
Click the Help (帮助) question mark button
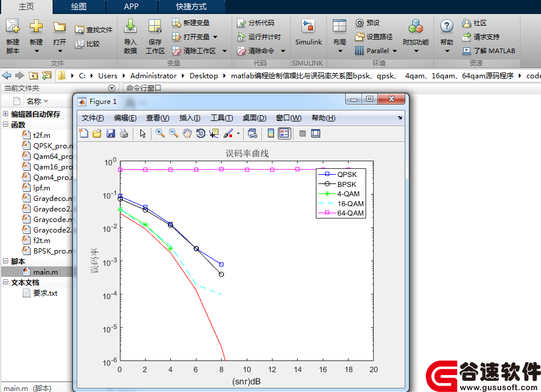(446, 36)
